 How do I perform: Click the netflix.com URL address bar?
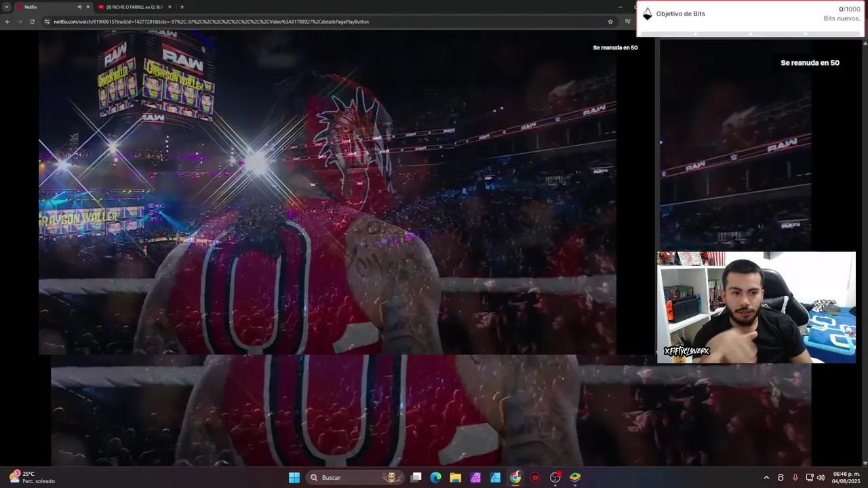[325, 22]
